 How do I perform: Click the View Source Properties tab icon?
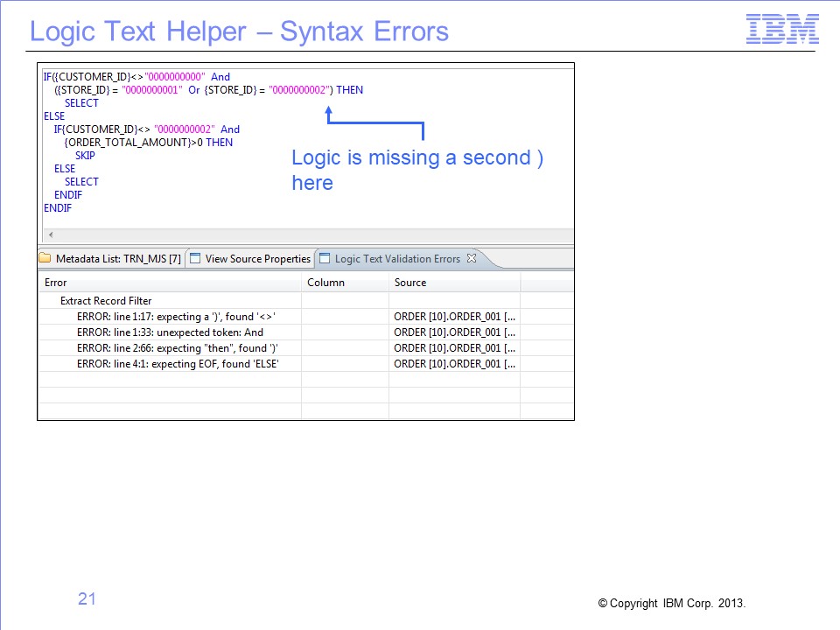(196, 259)
